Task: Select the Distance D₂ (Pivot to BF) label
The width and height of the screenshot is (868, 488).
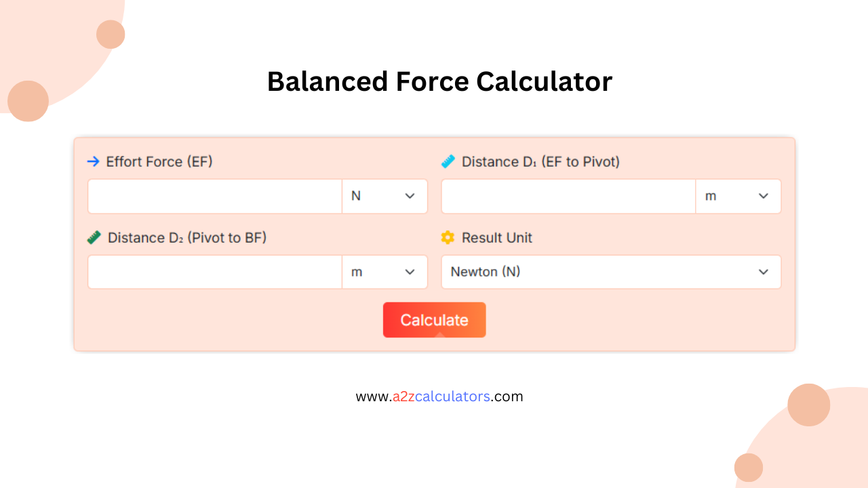Action: [188, 237]
